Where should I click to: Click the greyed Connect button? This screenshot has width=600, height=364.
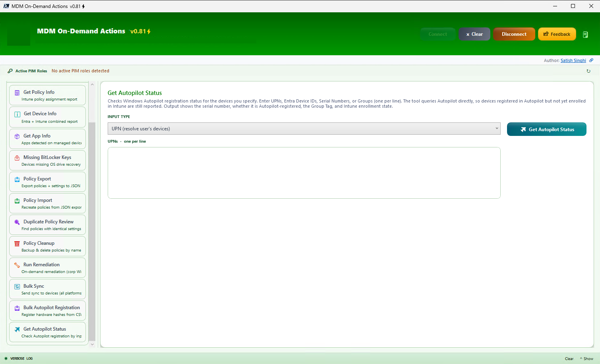[x=438, y=34]
